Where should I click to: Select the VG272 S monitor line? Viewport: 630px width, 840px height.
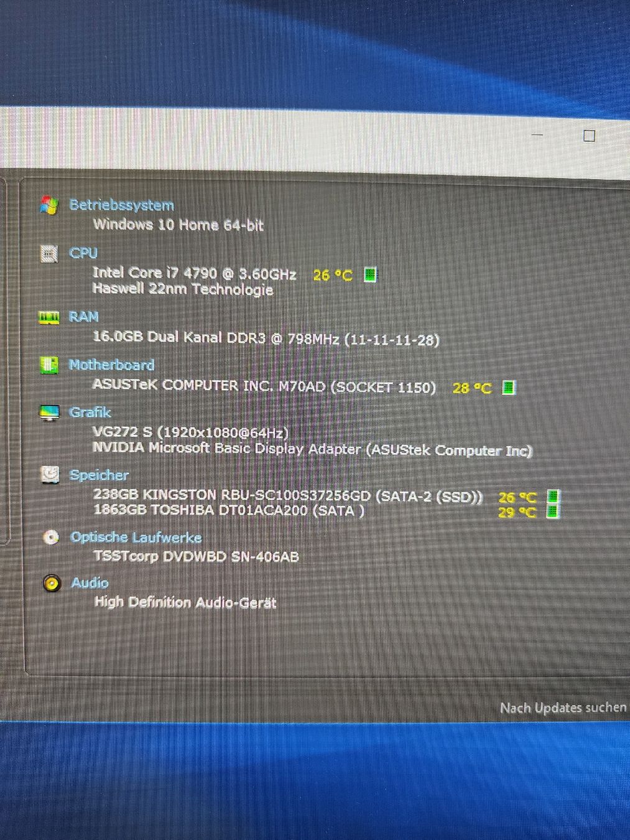point(190,432)
